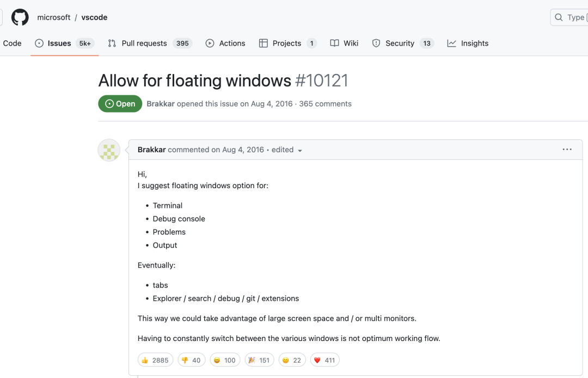Switch to the Issues tab

coord(64,43)
